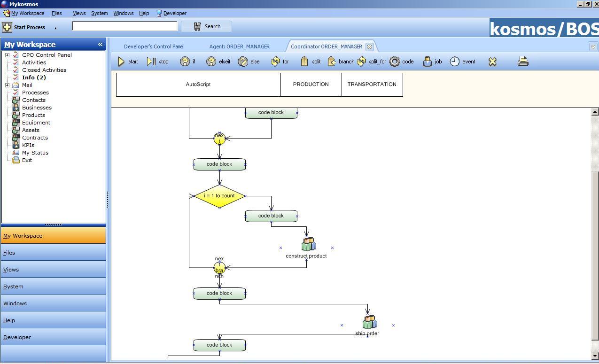Collapse the My Workspace panel

[x=100, y=44]
